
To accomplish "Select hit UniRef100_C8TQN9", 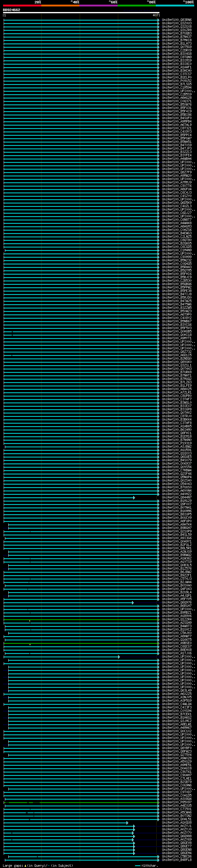I will coord(176,57).
